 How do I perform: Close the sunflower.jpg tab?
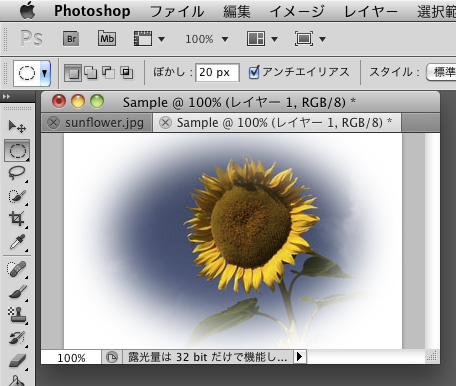click(x=53, y=123)
